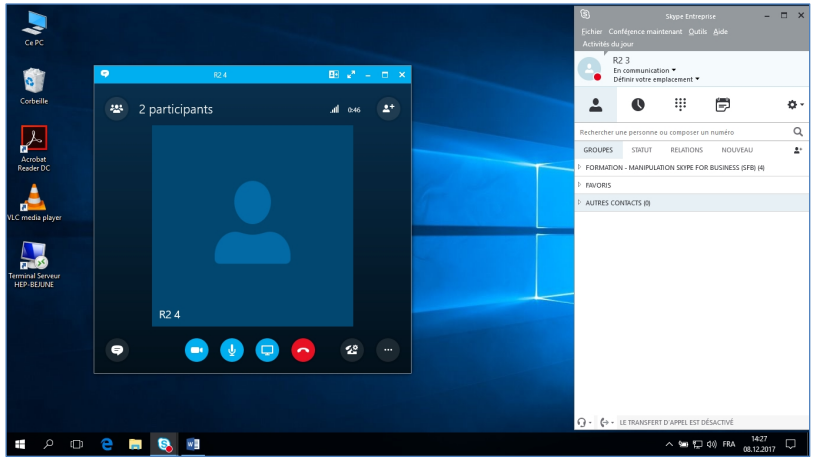
Task: Open File Explorer from taskbar
Action: (x=135, y=444)
